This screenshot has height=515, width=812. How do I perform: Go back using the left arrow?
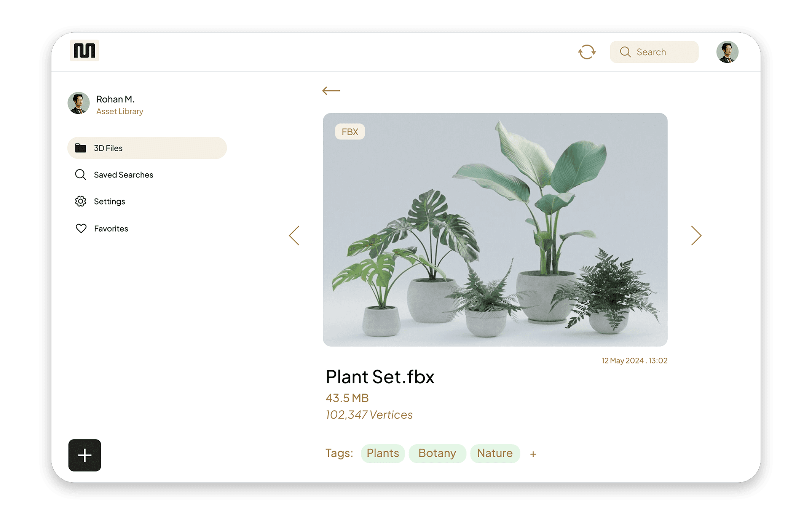point(331,91)
